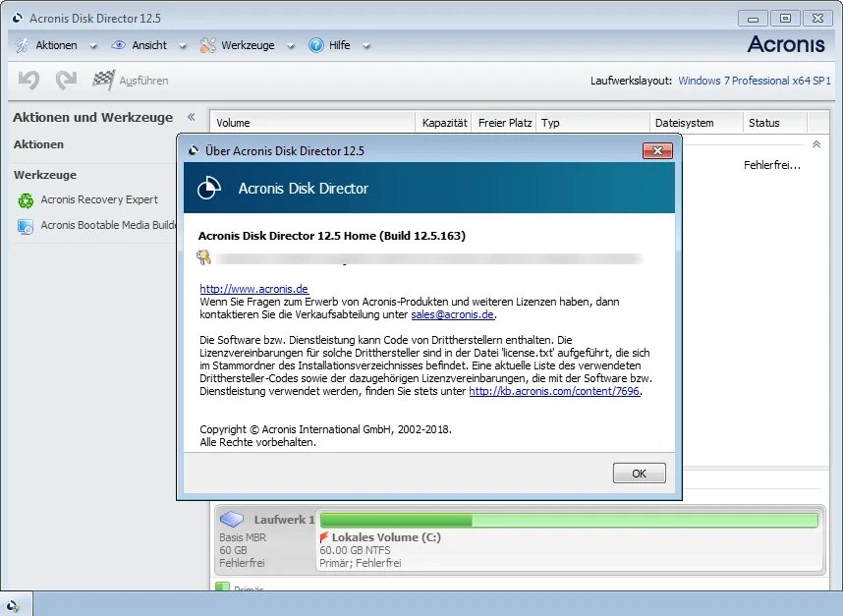
Task: Open the Ansicht menu
Action: (x=149, y=45)
